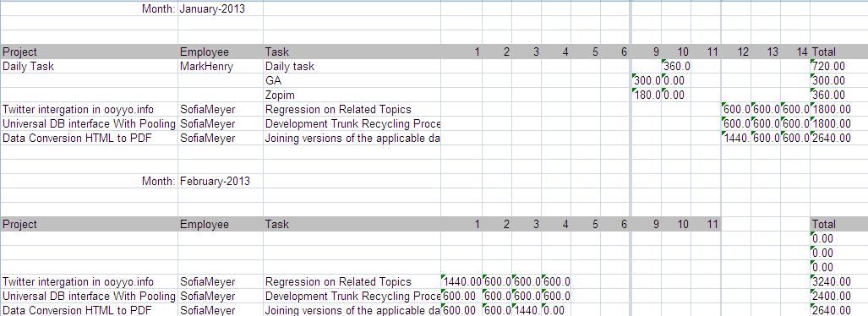Select the Total header in January table
868x316 pixels.
click(838, 52)
